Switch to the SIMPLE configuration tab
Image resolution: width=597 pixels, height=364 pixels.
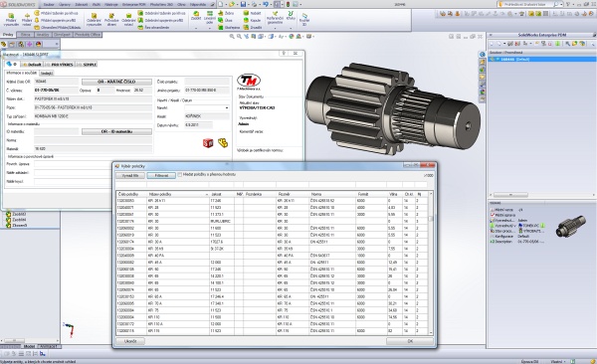(87, 65)
